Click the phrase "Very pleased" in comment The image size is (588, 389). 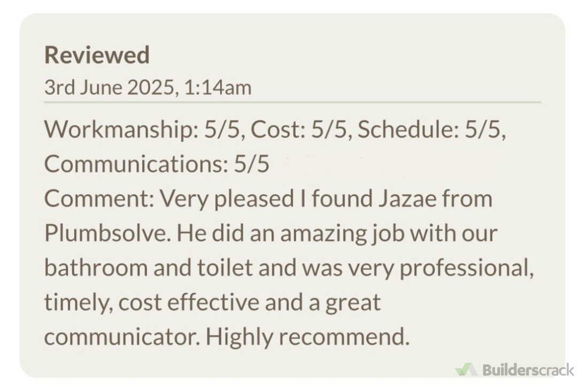point(226,199)
